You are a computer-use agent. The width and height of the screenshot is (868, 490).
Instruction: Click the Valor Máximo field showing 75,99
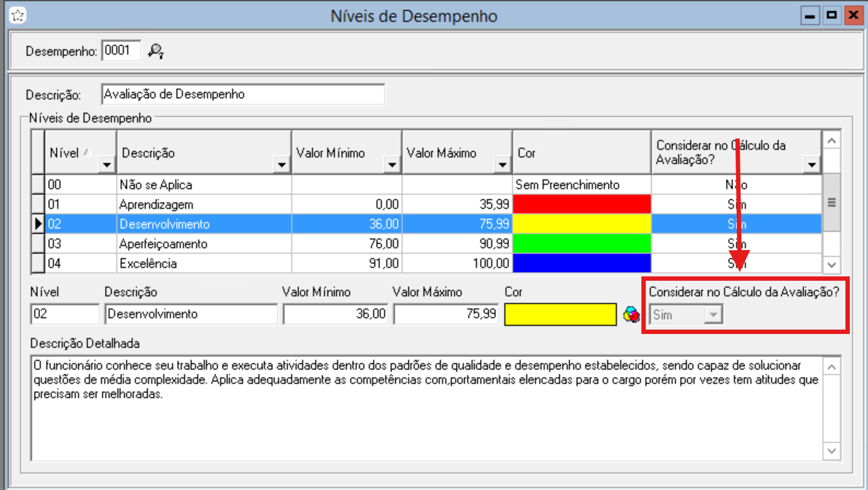point(446,315)
